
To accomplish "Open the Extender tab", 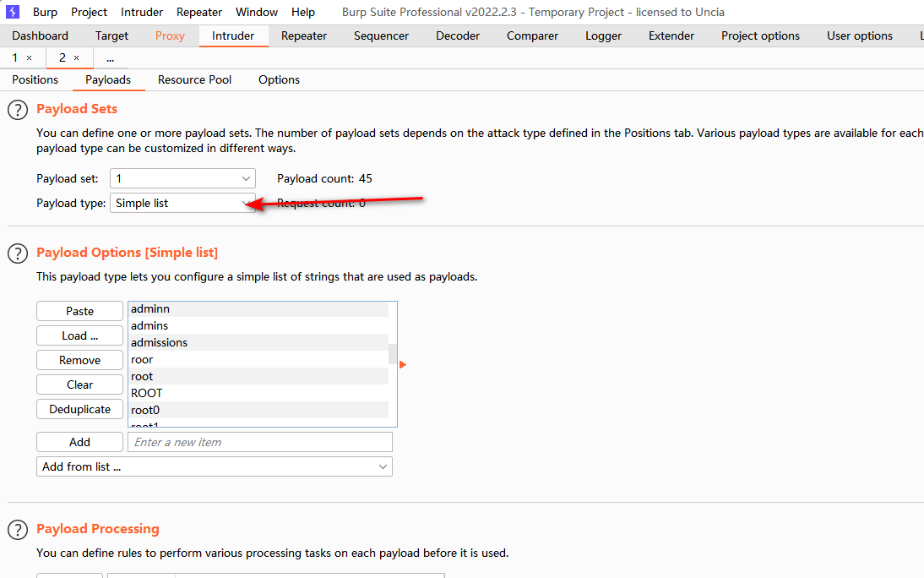I will [671, 35].
